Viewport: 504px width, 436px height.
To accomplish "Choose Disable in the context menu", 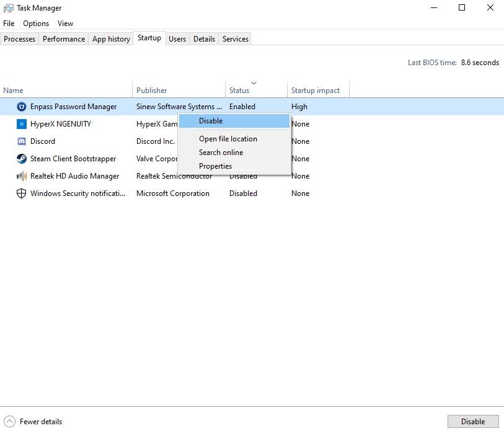I will (x=234, y=121).
